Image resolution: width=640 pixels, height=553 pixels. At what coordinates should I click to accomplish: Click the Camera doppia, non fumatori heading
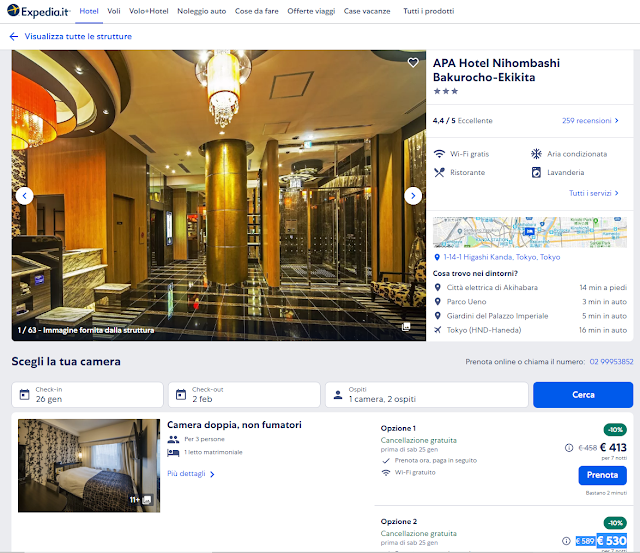coord(234,425)
